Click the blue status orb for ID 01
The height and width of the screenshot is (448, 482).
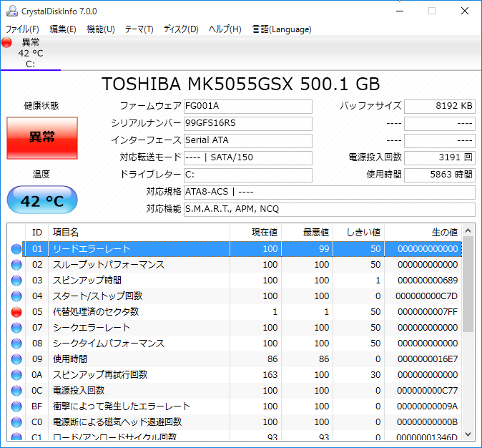pos(16,249)
